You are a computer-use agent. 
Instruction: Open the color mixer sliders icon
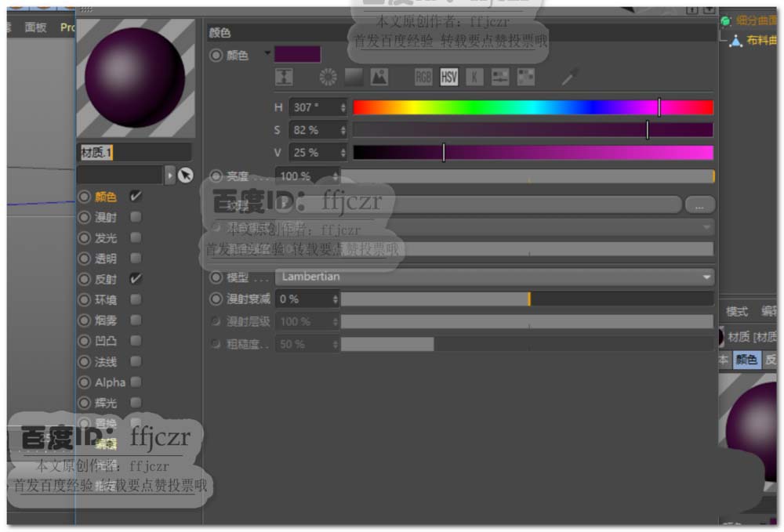[500, 77]
